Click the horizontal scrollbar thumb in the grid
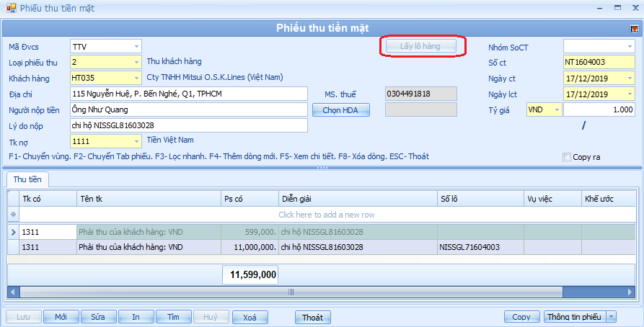Viewport: 644px width, 327px height. tap(291, 292)
